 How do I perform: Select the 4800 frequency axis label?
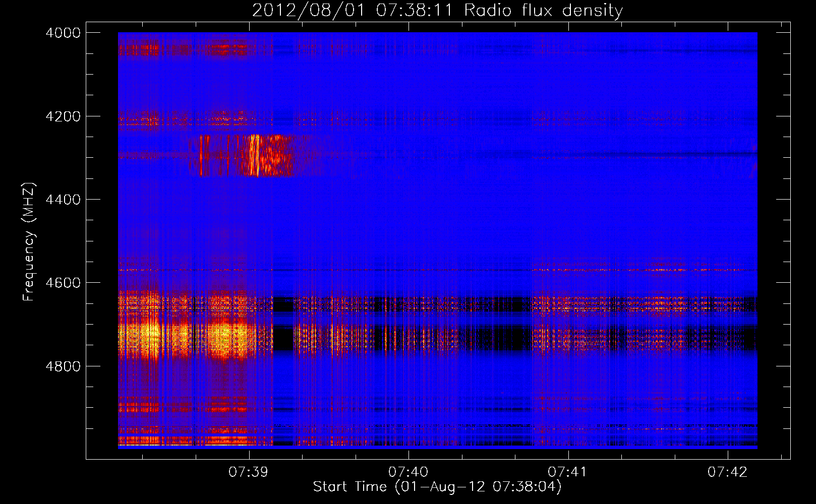pyautogui.click(x=63, y=366)
